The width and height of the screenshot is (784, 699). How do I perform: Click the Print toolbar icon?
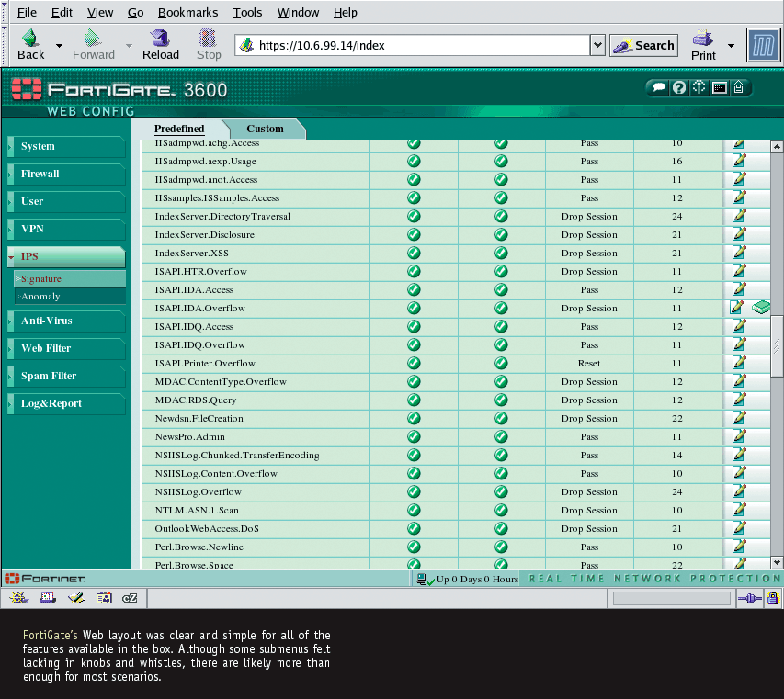tap(703, 44)
